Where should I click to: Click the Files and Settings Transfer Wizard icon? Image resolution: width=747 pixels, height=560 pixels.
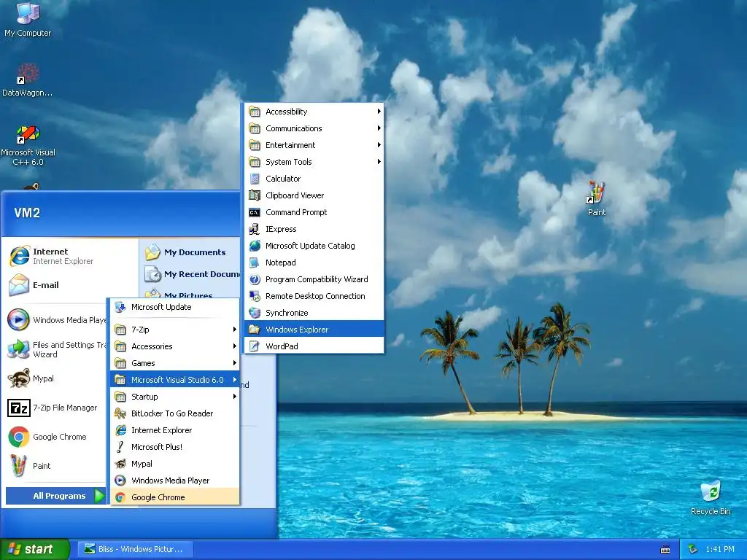pos(19,349)
